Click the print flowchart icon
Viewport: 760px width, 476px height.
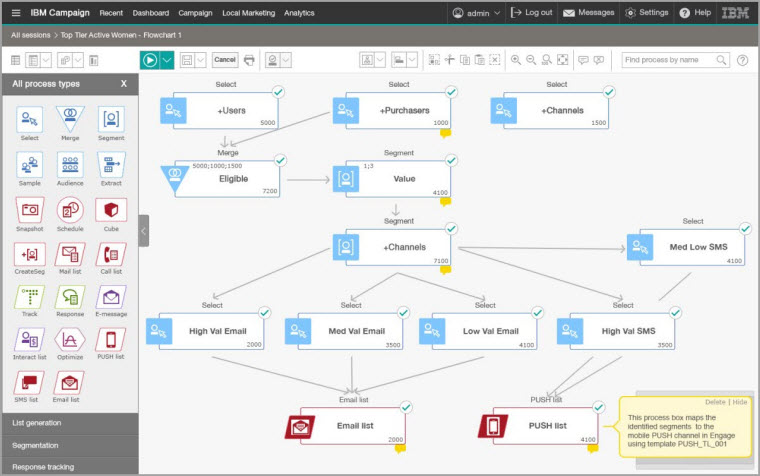pyautogui.click(x=249, y=60)
